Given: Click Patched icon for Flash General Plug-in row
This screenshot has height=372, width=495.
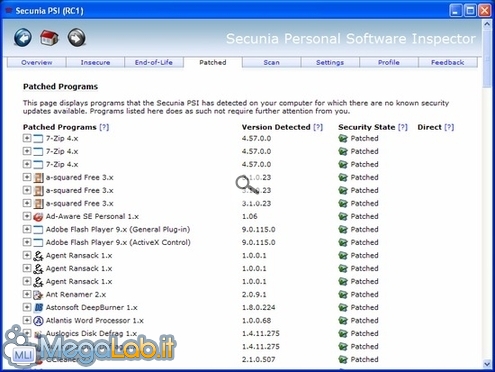Looking at the screenshot, I should click(343, 230).
